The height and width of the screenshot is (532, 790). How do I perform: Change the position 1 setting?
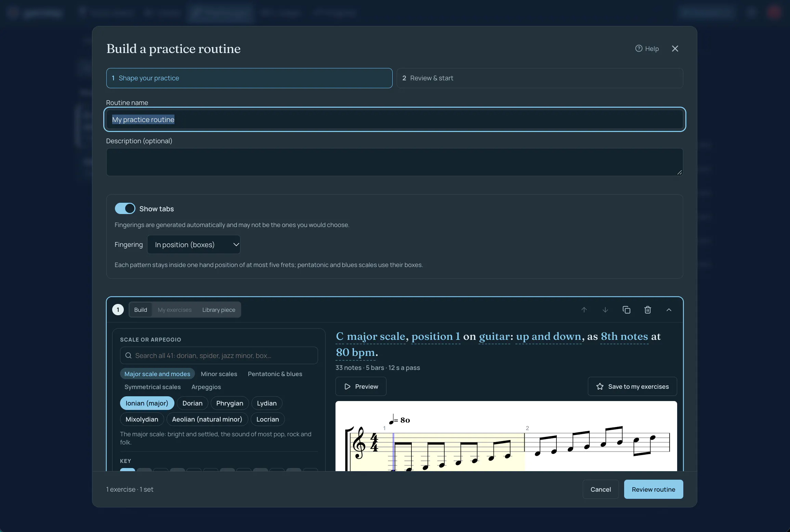436,336
